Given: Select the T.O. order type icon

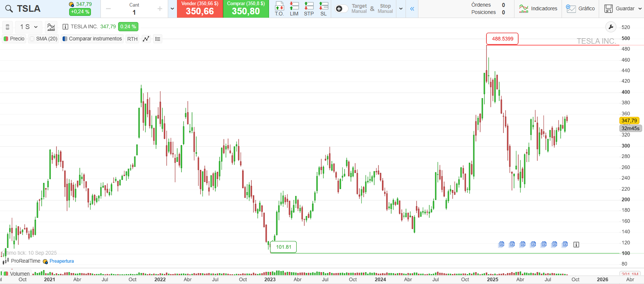Looking at the screenshot, I should [279, 8].
